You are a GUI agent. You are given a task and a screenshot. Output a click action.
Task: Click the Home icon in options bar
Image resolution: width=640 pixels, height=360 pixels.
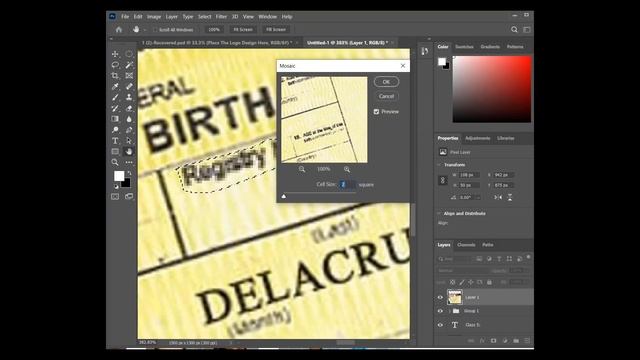click(x=119, y=29)
